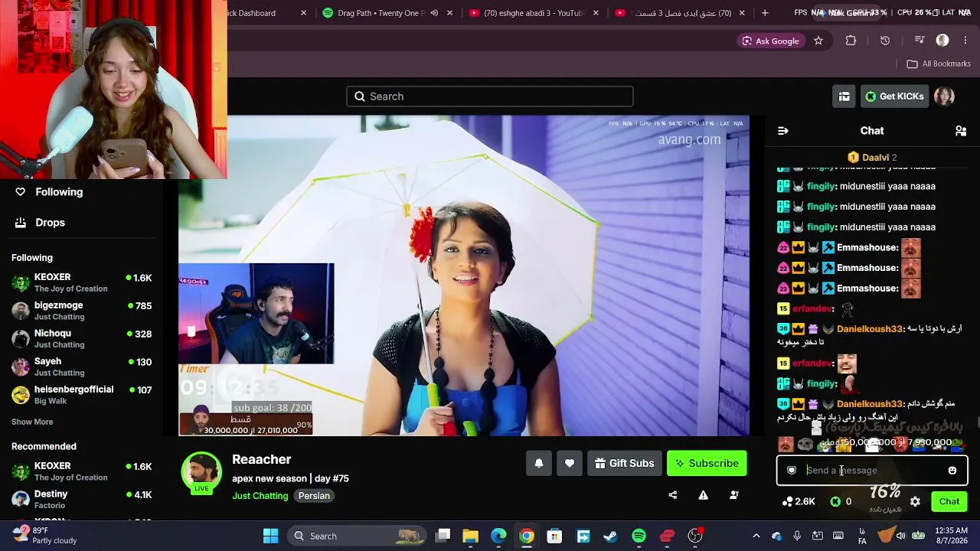
Task: Click the KICKs balance icon showing 0
Action: [x=841, y=502]
